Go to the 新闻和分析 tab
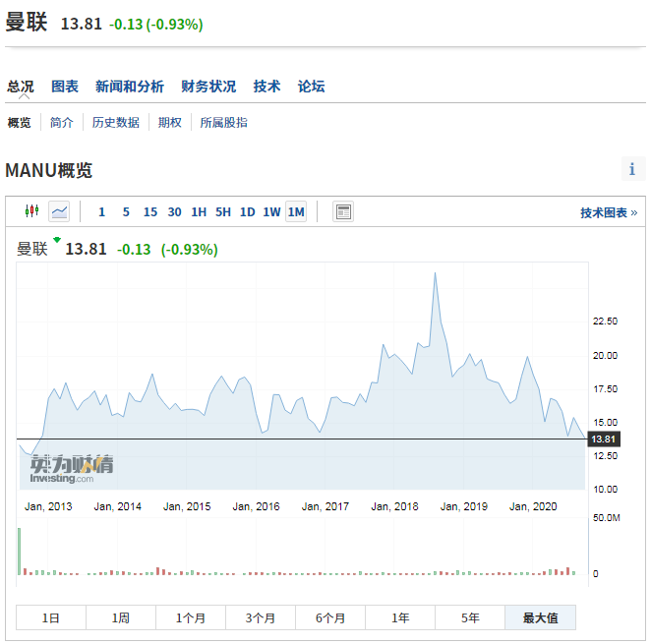The width and height of the screenshot is (651, 644). click(x=130, y=87)
